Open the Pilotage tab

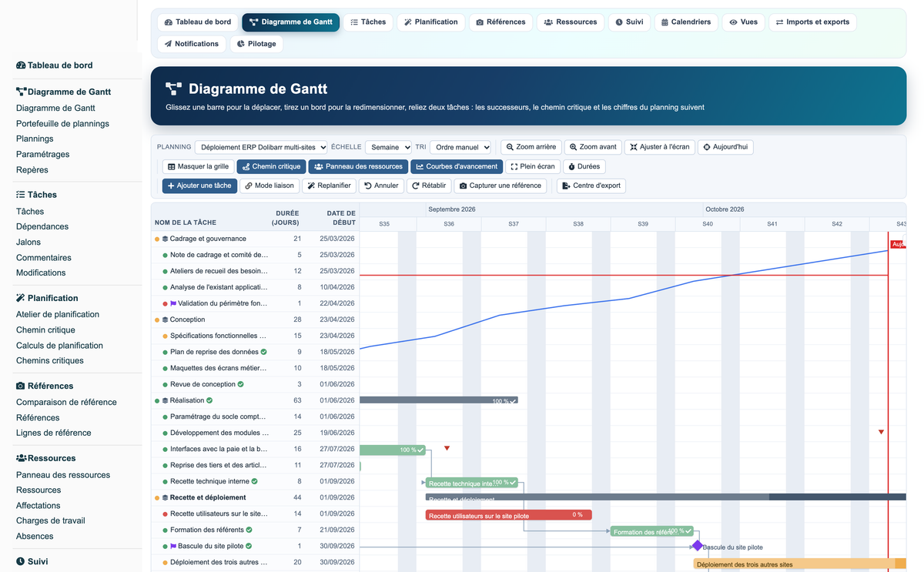pyautogui.click(x=256, y=44)
